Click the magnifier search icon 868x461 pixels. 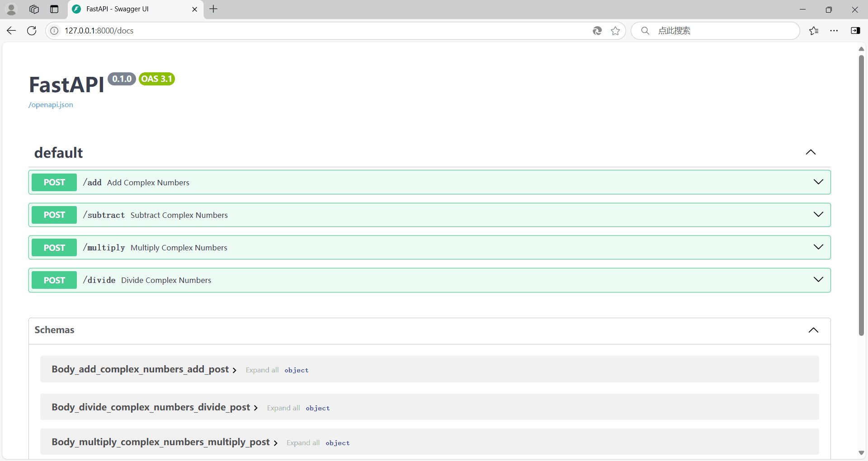[x=645, y=31]
